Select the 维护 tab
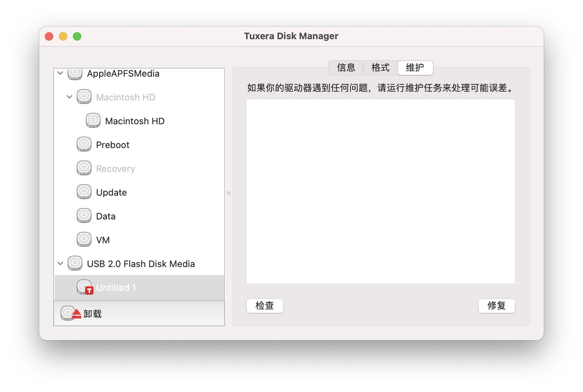This screenshot has height=392, width=583. [x=415, y=68]
